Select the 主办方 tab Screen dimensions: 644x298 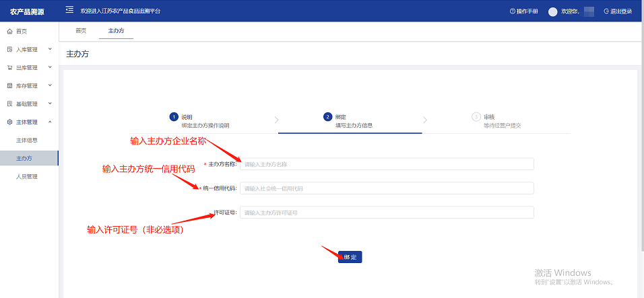[116, 31]
